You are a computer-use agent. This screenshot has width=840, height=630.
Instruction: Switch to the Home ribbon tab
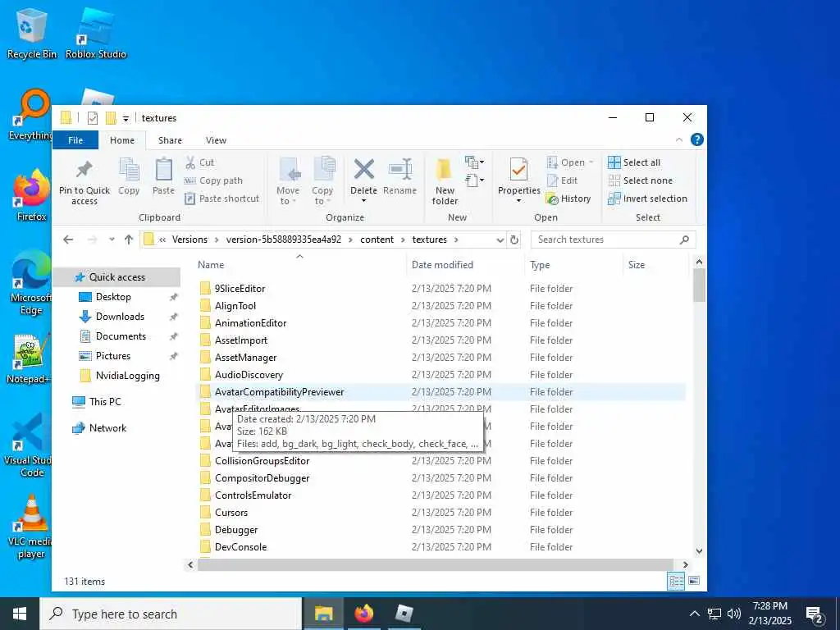point(122,140)
